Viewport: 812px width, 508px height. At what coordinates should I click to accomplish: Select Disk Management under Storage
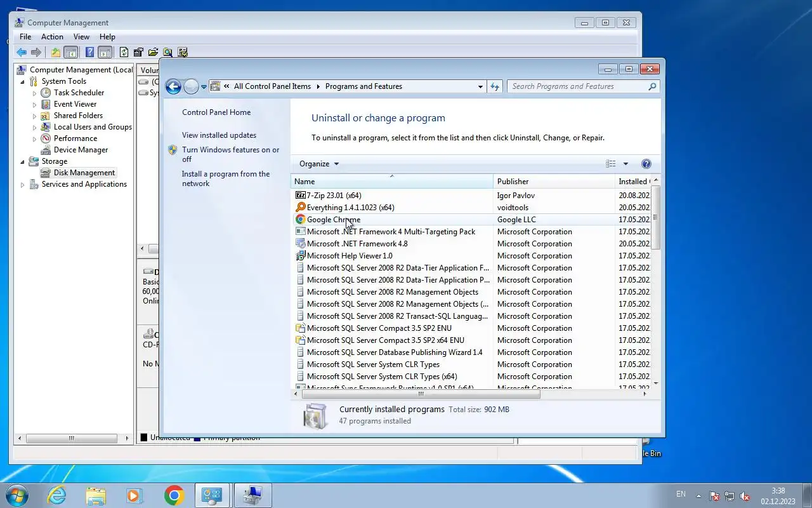coord(84,173)
